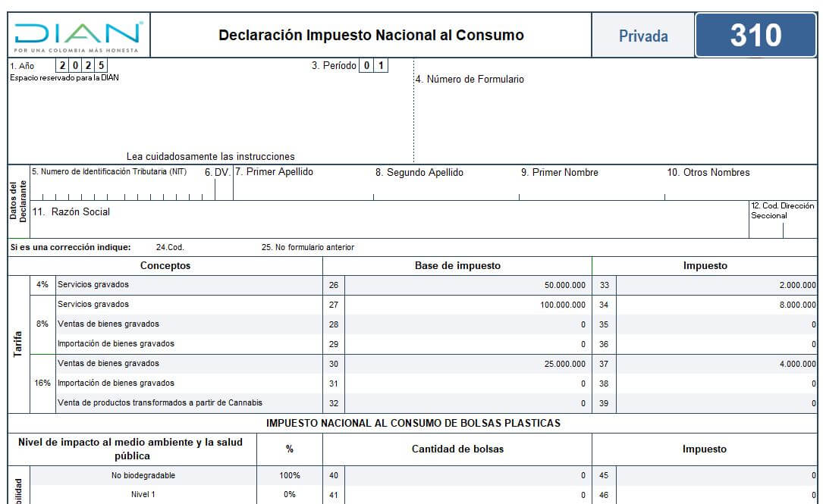Click impuesto cell 34 showing 8.000.000
Image resolution: width=823 pixels, height=504 pixels.
pyautogui.click(x=717, y=305)
